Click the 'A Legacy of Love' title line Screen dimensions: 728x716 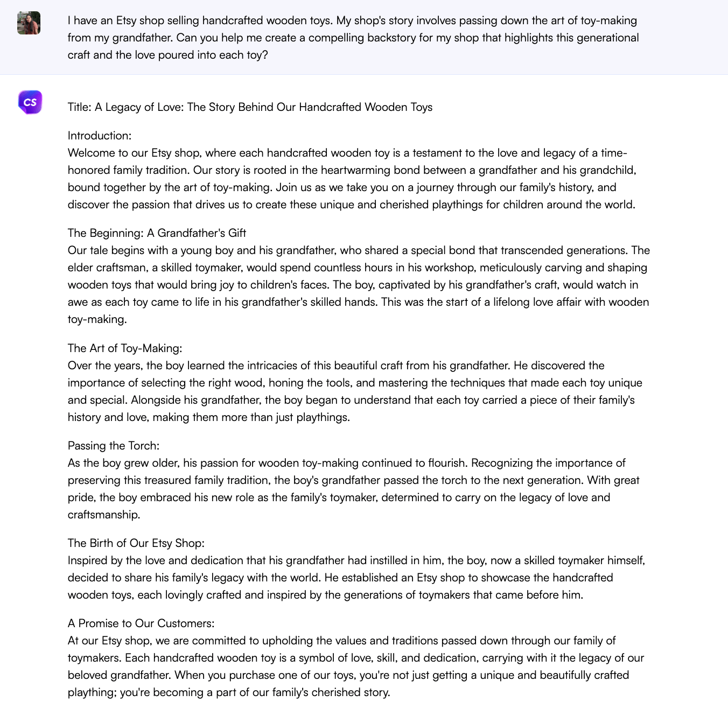[250, 107]
